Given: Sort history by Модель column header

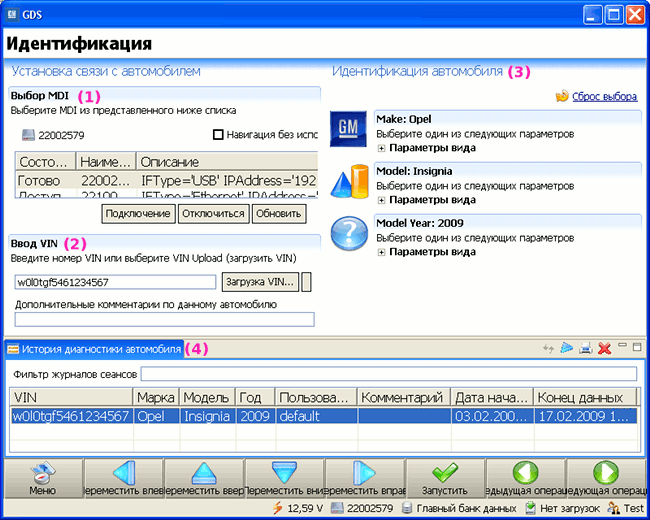Looking at the screenshot, I should click(x=207, y=397).
